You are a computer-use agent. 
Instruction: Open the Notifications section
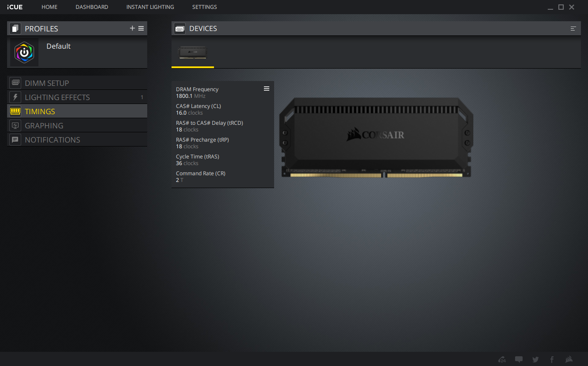click(x=77, y=139)
